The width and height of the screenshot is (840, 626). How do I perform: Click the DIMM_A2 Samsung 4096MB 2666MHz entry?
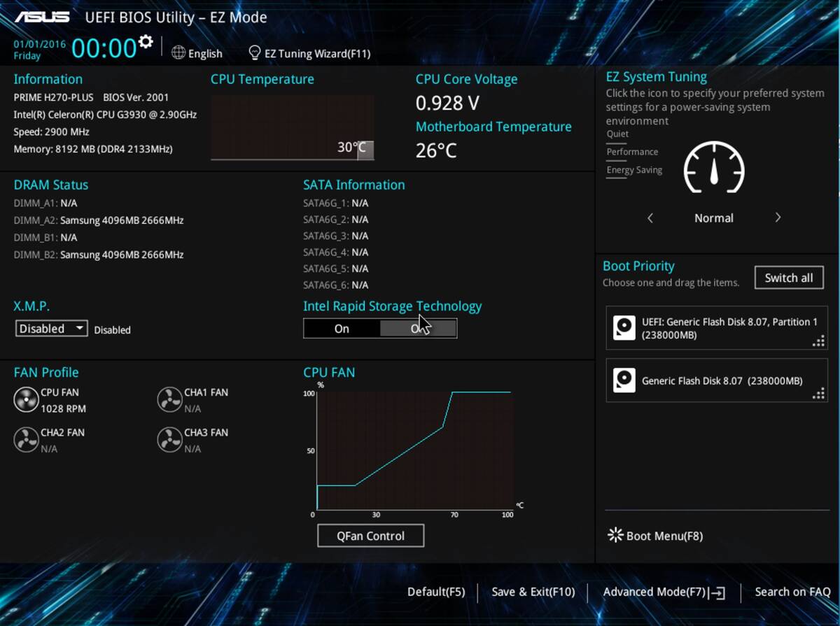click(99, 220)
